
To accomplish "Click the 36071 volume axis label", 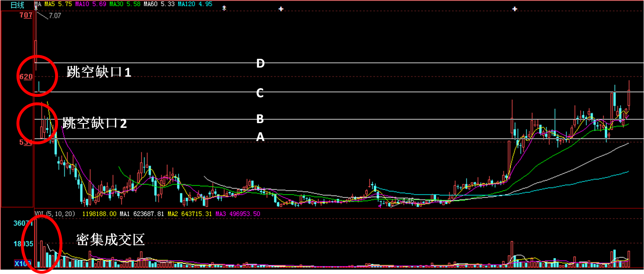I will coord(23,223).
